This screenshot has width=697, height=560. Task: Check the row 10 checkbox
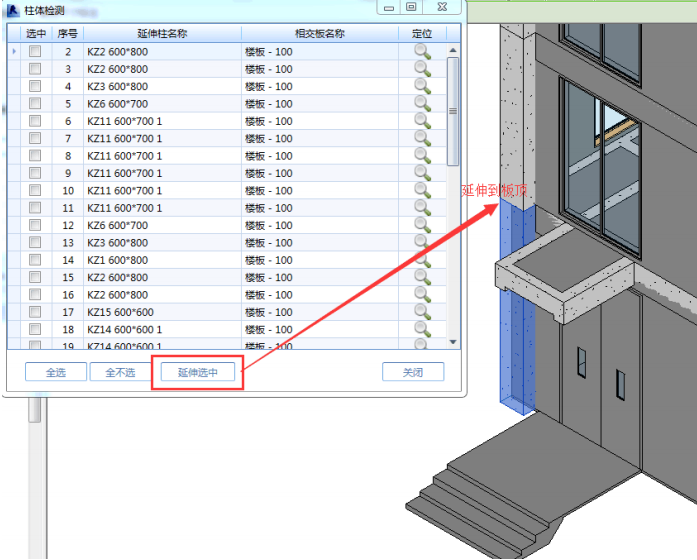coord(35,190)
